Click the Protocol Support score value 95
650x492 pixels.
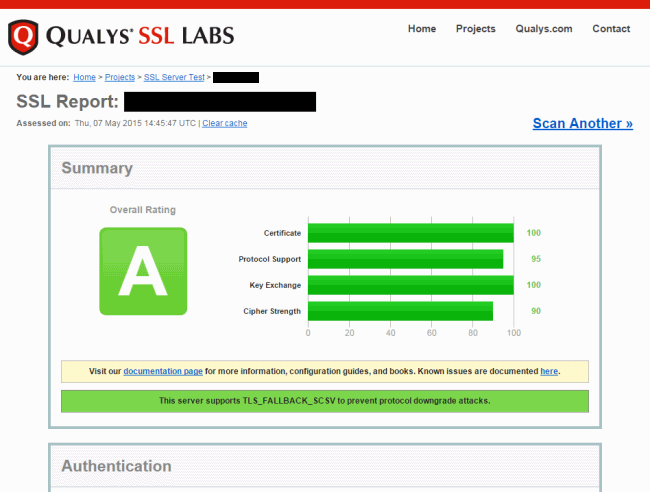pos(536,259)
